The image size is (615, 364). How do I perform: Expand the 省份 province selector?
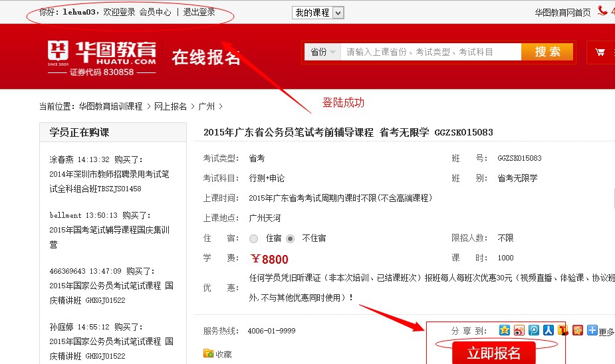click(x=323, y=52)
